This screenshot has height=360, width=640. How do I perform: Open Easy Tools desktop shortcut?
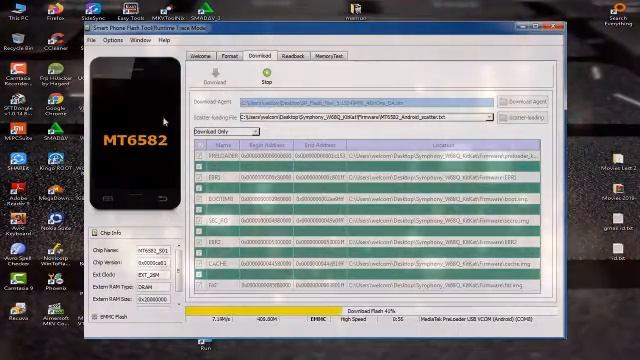click(x=131, y=11)
